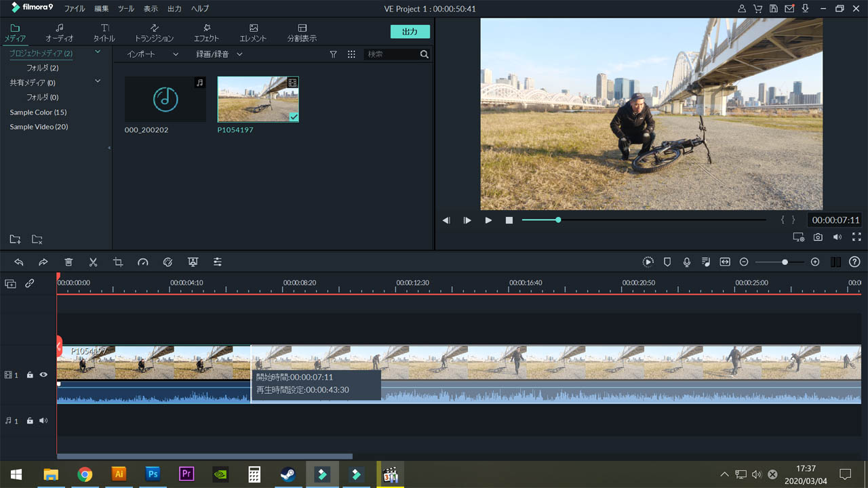
Task: Toggle lock on video track 1
Action: tap(30, 374)
